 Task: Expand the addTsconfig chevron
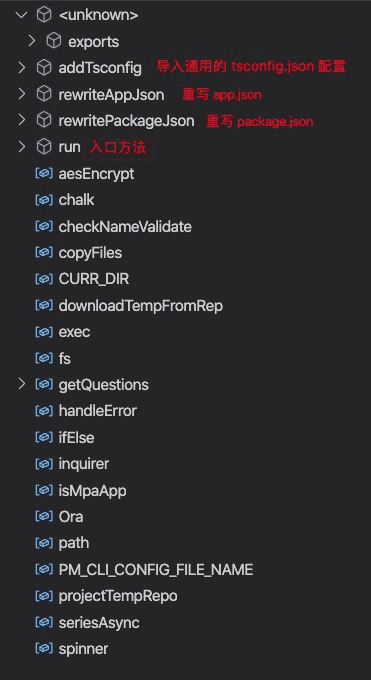tap(22, 68)
